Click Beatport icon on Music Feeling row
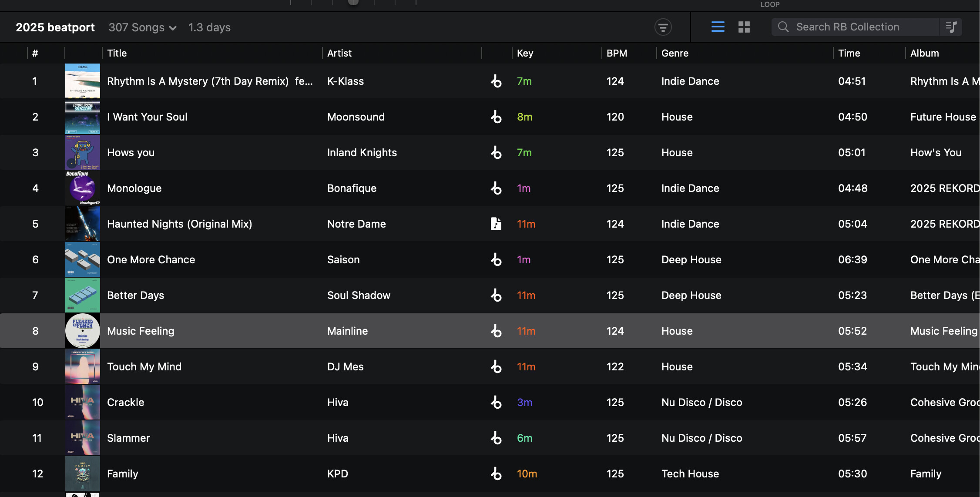This screenshot has height=497, width=980. [x=496, y=331]
